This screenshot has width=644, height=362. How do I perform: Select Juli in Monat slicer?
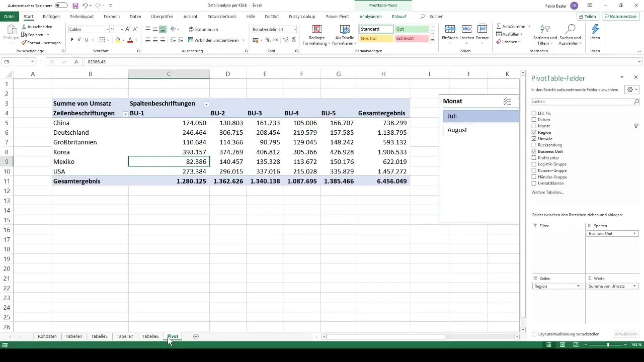pyautogui.click(x=481, y=116)
